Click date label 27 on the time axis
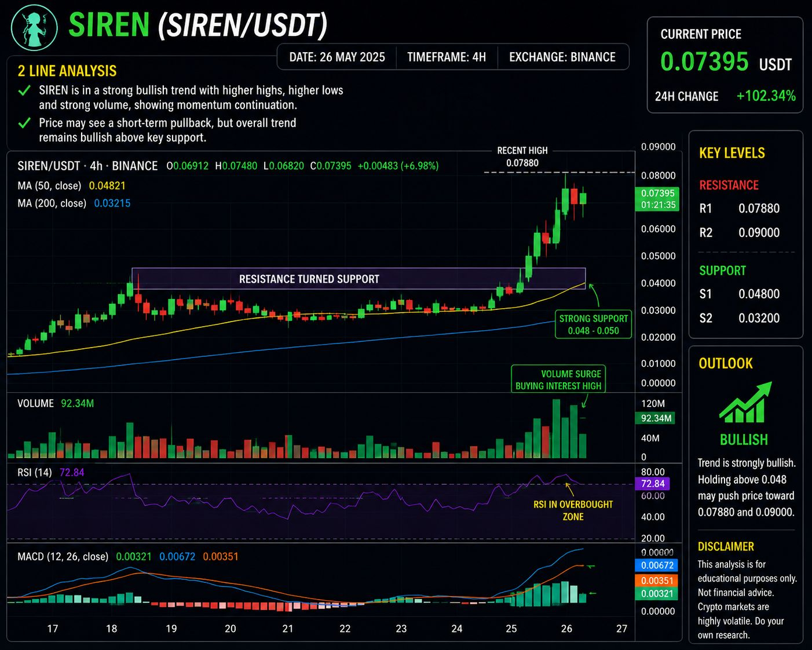Viewport: 812px width, 650px height. (622, 629)
